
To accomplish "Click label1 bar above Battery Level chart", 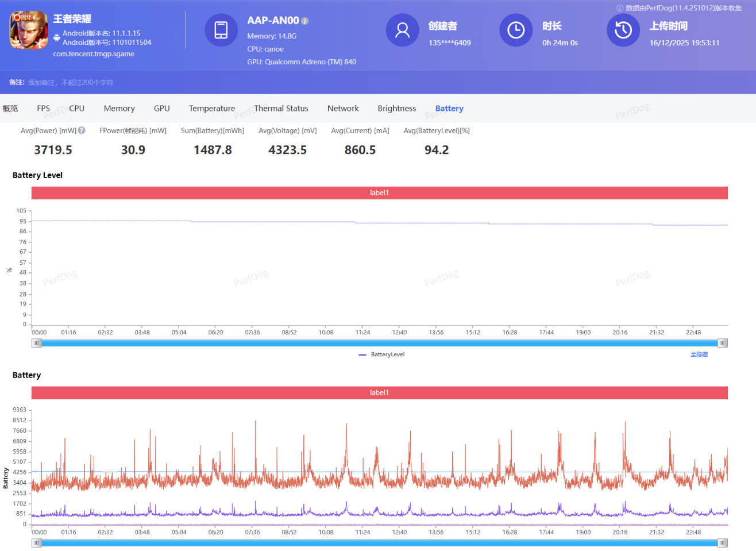I will (379, 193).
